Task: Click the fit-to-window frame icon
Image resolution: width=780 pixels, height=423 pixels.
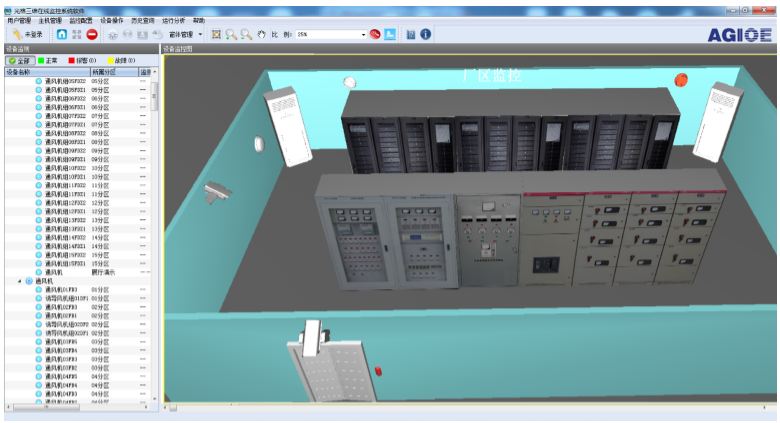Action: [x=216, y=34]
